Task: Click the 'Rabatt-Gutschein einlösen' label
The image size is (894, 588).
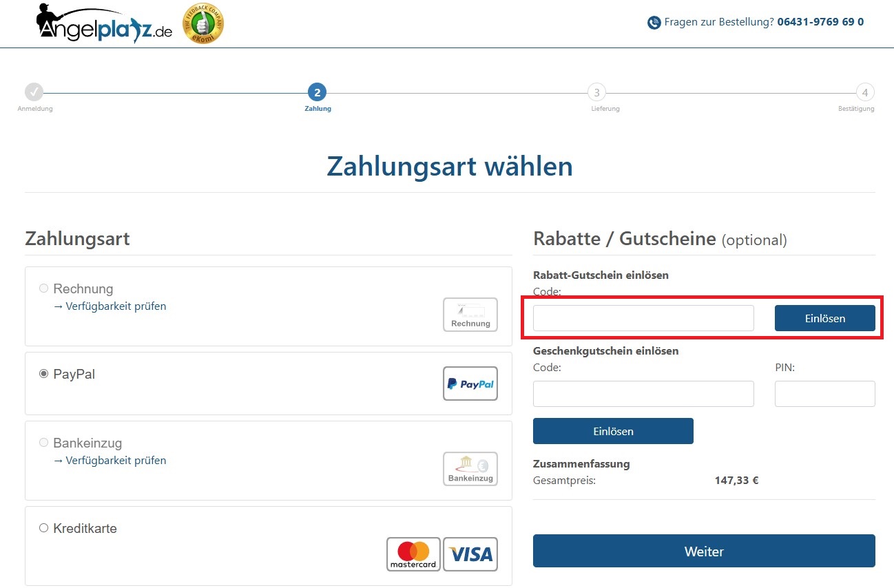Action: click(x=601, y=275)
